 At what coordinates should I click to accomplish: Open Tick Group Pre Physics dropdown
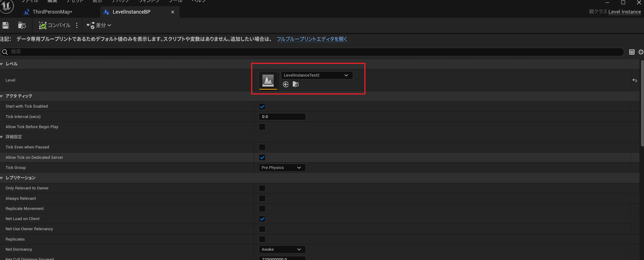pos(282,168)
